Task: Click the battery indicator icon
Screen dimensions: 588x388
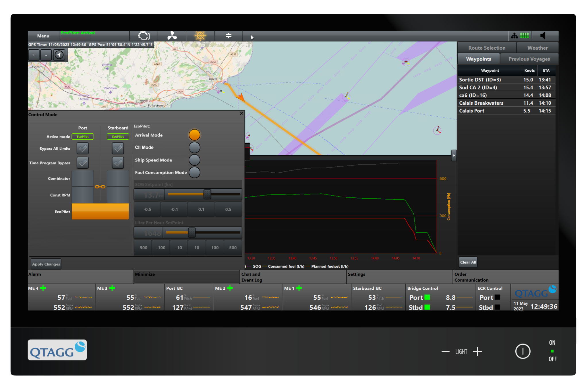Action: click(x=524, y=36)
